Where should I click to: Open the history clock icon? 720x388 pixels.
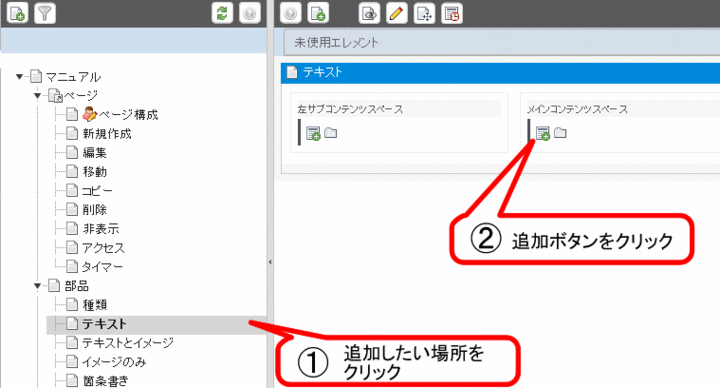pyautogui.click(x=451, y=13)
